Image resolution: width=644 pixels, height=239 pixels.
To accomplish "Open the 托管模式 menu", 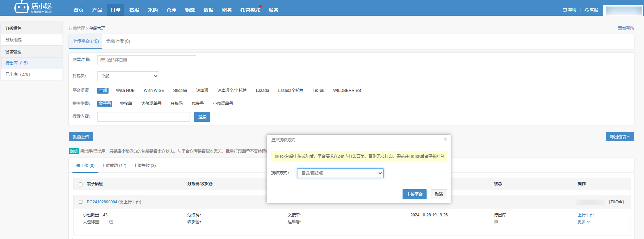I will 250,10.
